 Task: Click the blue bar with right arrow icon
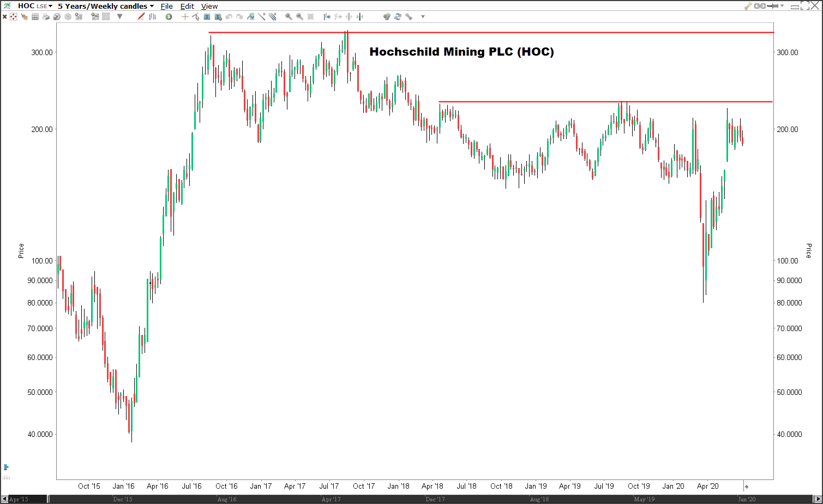(x=327, y=17)
